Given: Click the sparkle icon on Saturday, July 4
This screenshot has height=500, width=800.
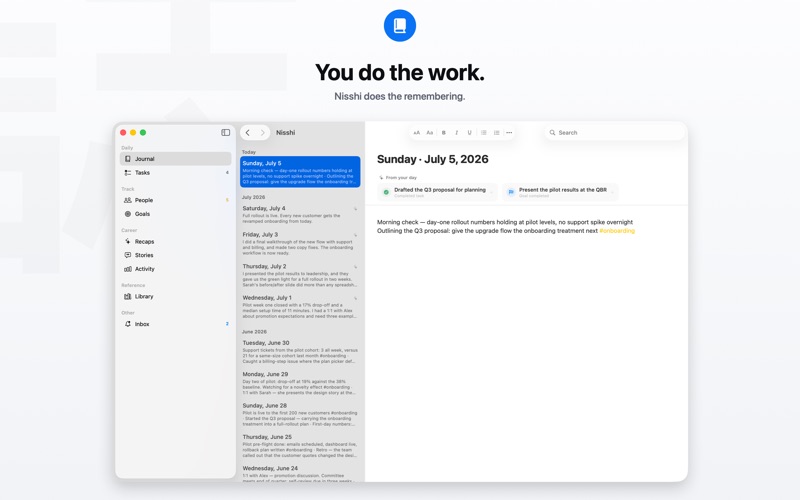Looking at the screenshot, I should (x=356, y=209).
